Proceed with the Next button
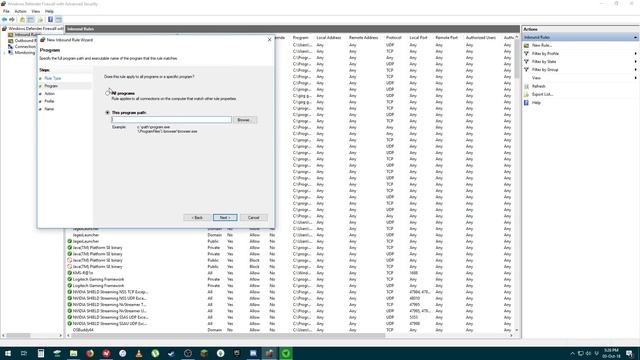 225,218
